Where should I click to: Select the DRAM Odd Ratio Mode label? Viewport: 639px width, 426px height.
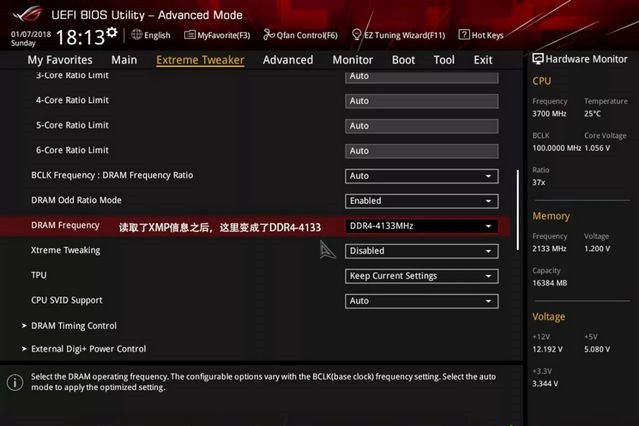point(76,200)
